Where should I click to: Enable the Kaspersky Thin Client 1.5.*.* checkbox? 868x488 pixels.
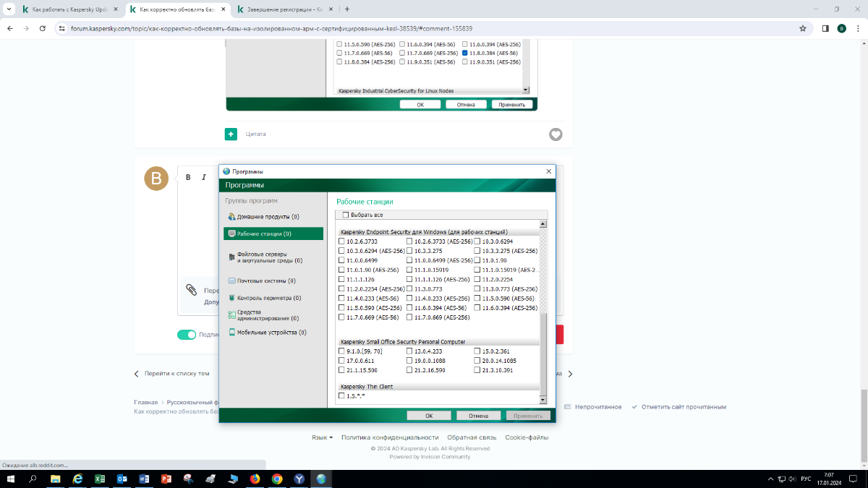pos(341,396)
